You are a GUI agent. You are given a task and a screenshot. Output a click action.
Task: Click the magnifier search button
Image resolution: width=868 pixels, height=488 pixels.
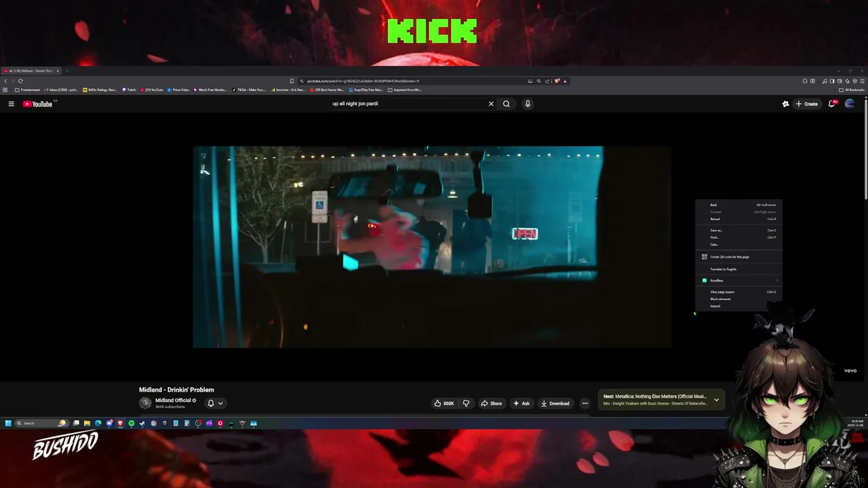(506, 104)
